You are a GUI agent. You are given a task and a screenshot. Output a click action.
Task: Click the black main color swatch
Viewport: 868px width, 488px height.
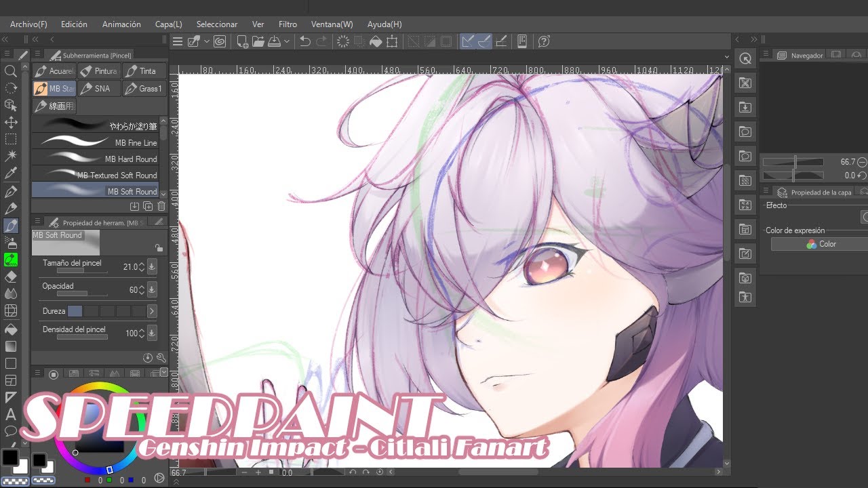(9, 457)
